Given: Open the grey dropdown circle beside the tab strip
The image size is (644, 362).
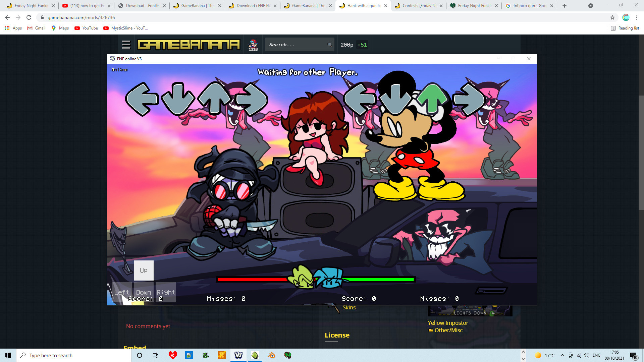Looking at the screenshot, I should [x=590, y=6].
